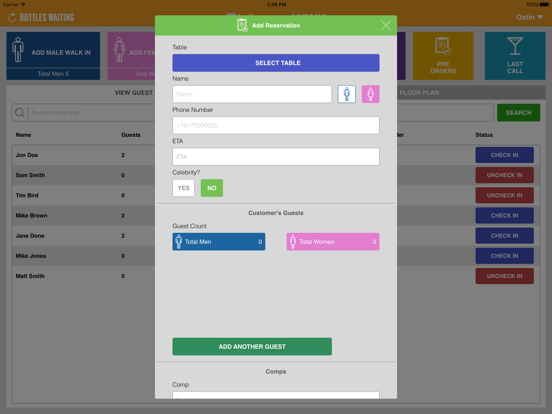This screenshot has height=414, width=552.
Task: Click the BOTTLES WAITING title
Action: coord(47,17)
